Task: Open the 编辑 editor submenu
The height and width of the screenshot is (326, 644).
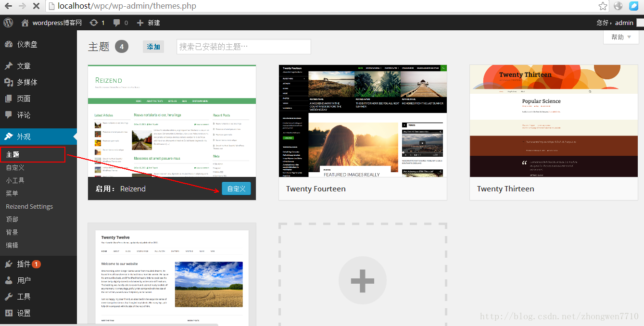Action: (12, 245)
